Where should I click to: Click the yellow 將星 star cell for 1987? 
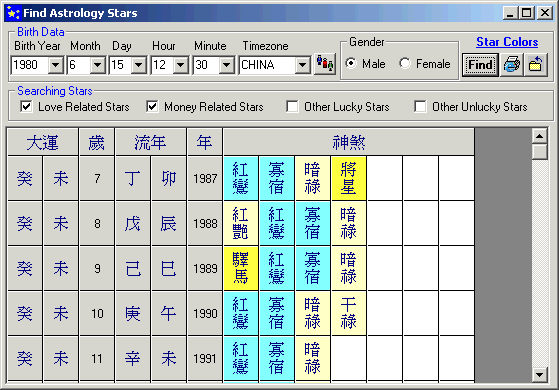pyautogui.click(x=348, y=178)
